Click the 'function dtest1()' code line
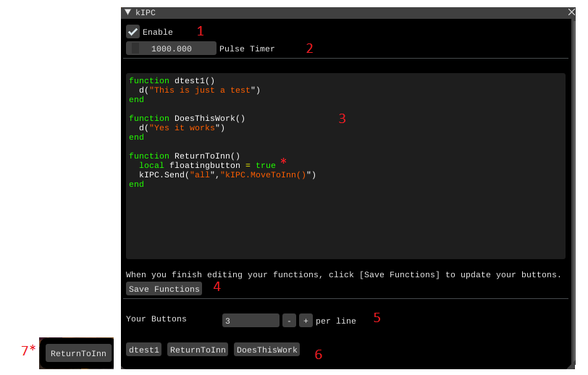The width and height of the screenshot is (588, 375). (x=172, y=80)
